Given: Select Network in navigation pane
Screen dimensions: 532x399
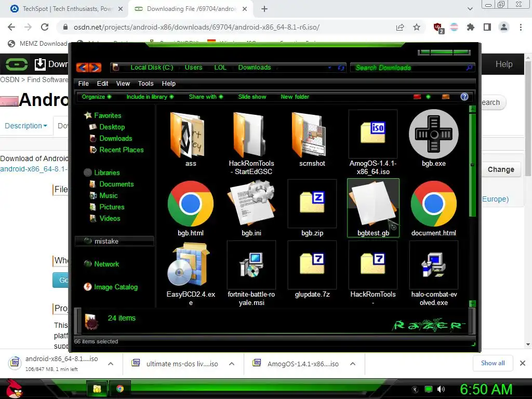Looking at the screenshot, I should point(106,264).
